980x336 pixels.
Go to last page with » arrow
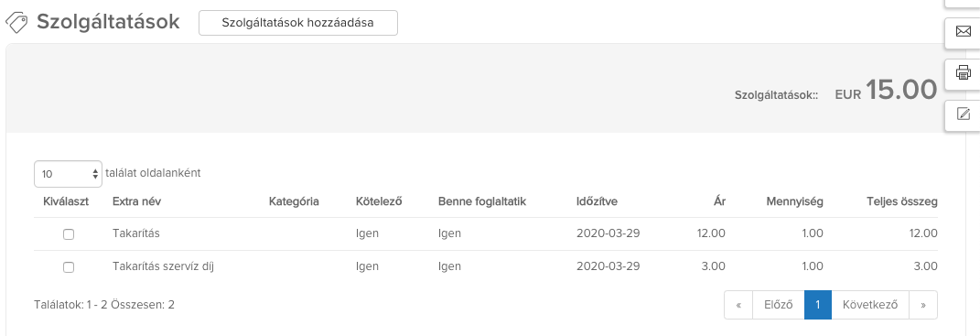point(923,306)
